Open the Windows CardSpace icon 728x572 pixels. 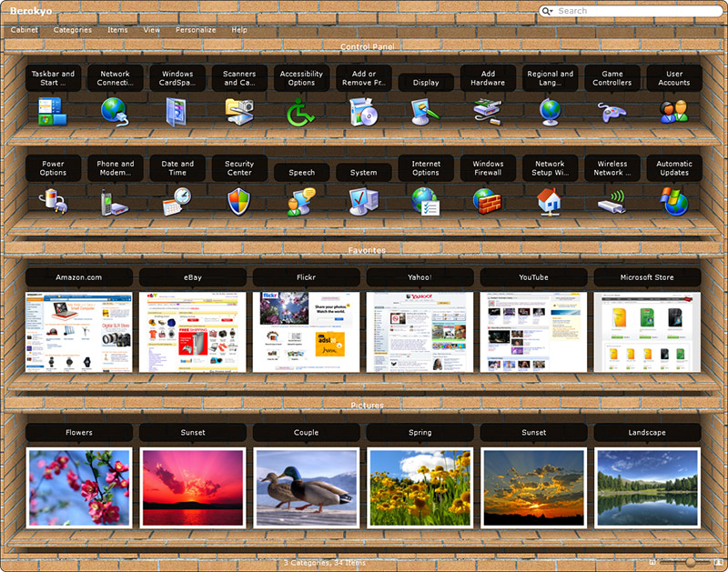[x=177, y=112]
